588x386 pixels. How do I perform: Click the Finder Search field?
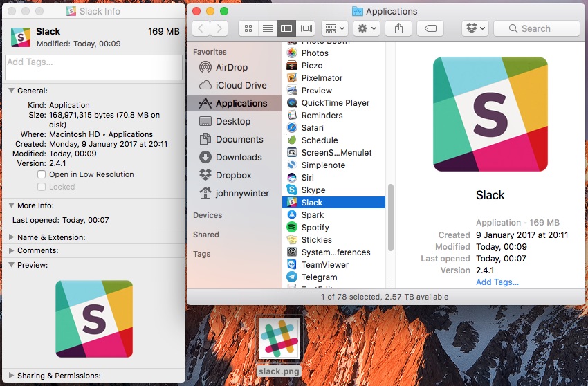tap(537, 28)
